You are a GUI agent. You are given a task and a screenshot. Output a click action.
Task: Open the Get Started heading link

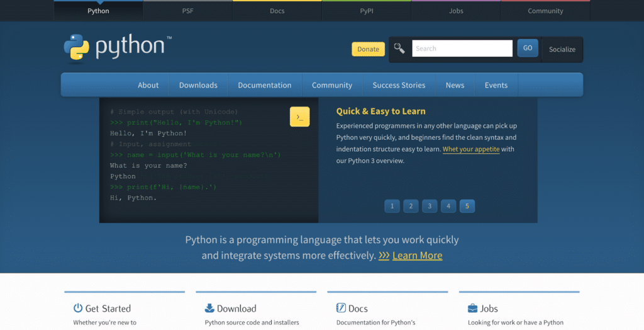click(108, 308)
